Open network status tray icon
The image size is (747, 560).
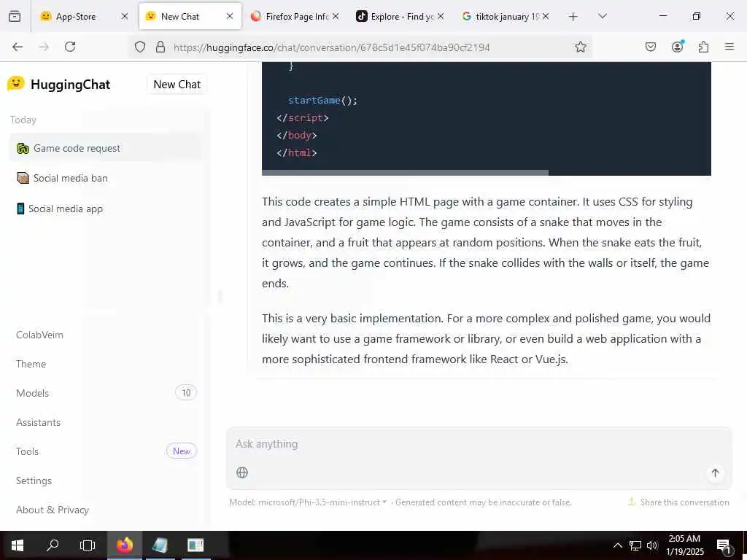pos(635,545)
